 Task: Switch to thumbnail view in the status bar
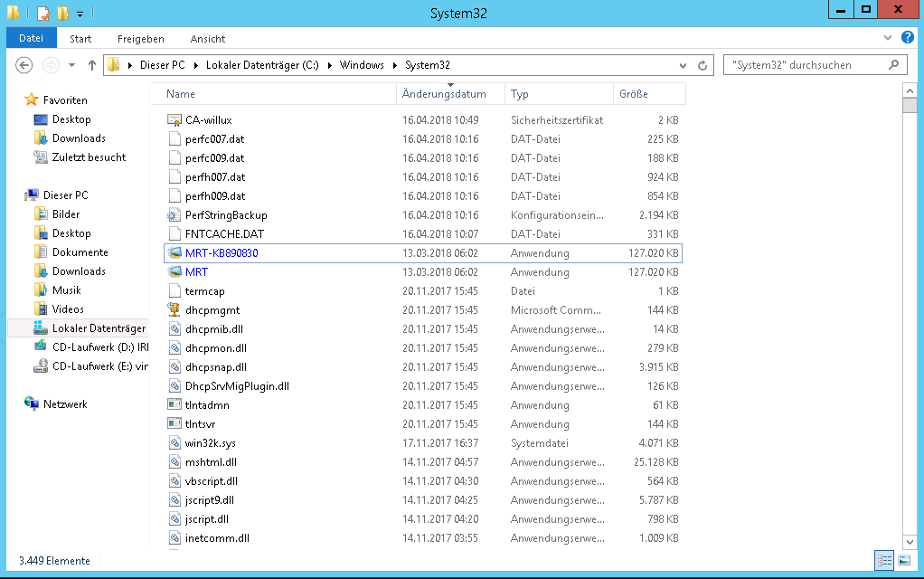click(x=904, y=560)
